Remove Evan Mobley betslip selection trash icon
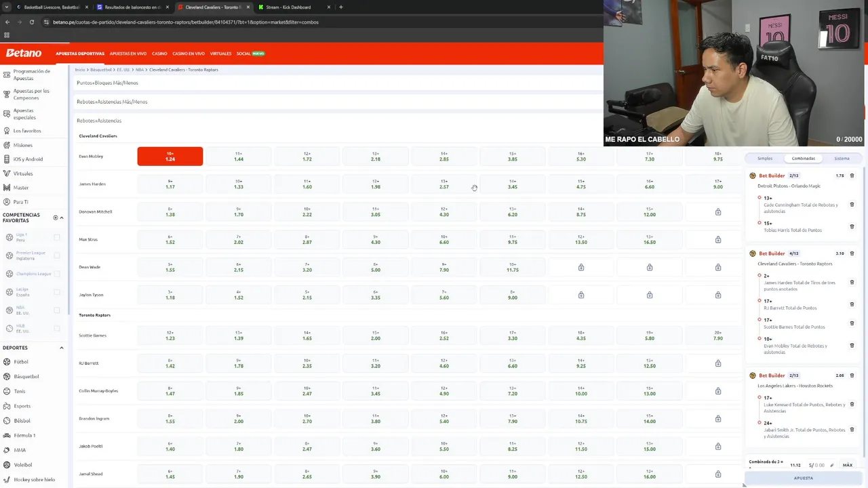This screenshot has height=488, width=868. [x=852, y=346]
